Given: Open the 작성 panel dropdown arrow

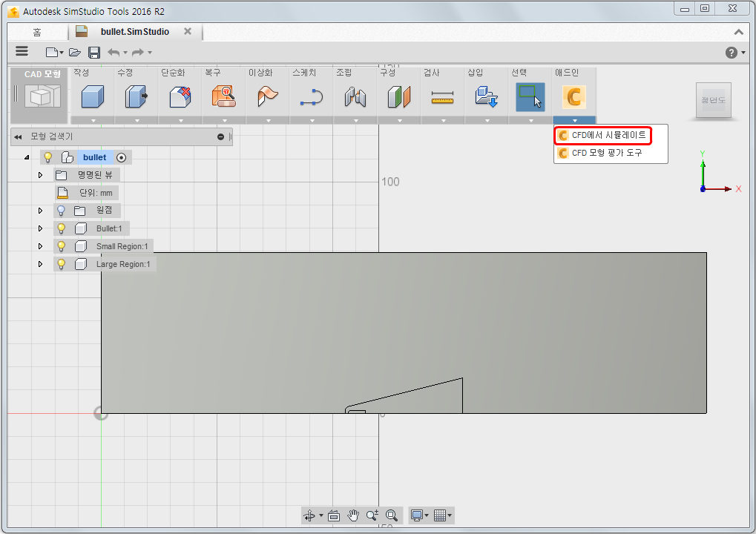Looking at the screenshot, I should coord(93,120).
